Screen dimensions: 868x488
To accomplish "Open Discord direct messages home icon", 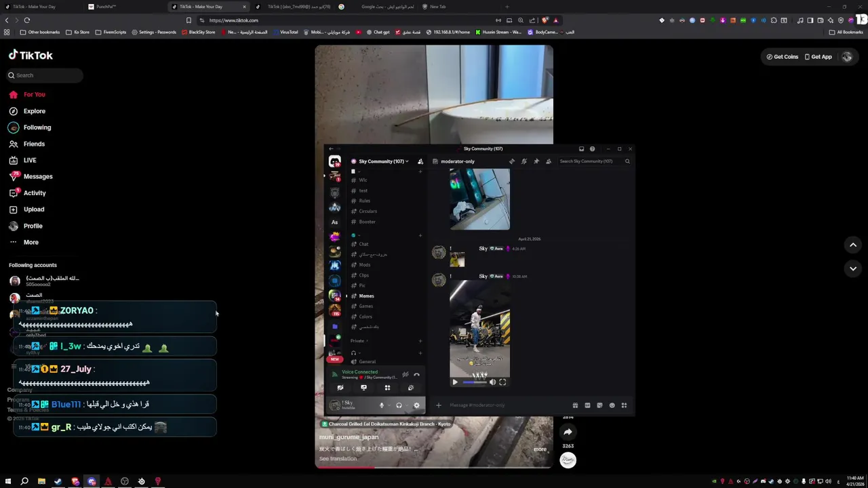I will click(x=334, y=161).
